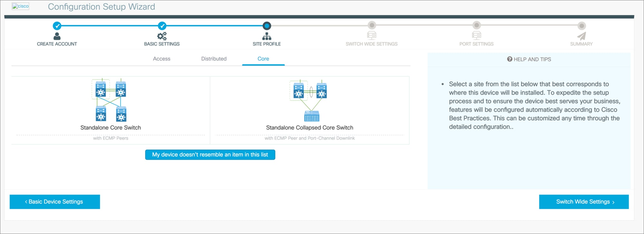Click the BASIC SETTINGS step label
The width and height of the screenshot is (644, 234).
pos(162,44)
